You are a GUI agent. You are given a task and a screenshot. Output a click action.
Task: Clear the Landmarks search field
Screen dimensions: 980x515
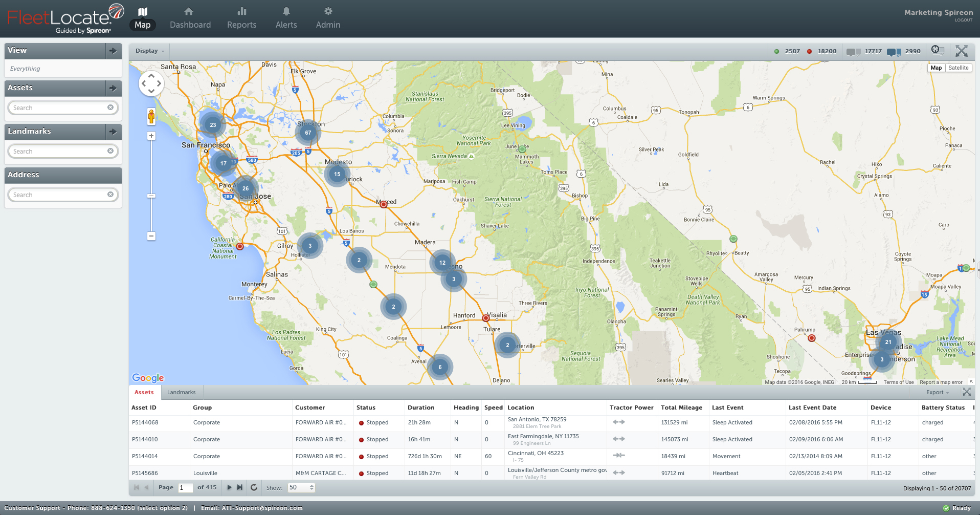110,151
